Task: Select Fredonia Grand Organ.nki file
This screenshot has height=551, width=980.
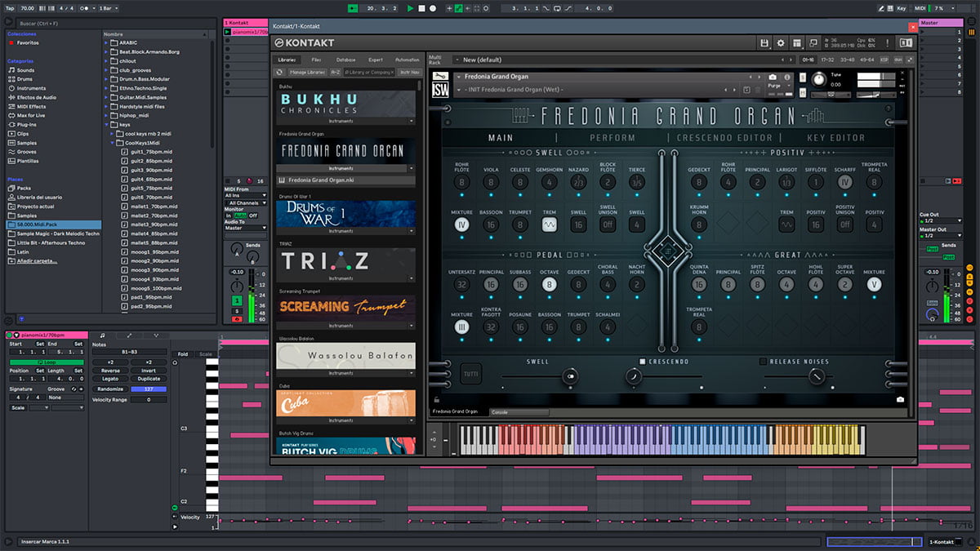Action: [346, 180]
